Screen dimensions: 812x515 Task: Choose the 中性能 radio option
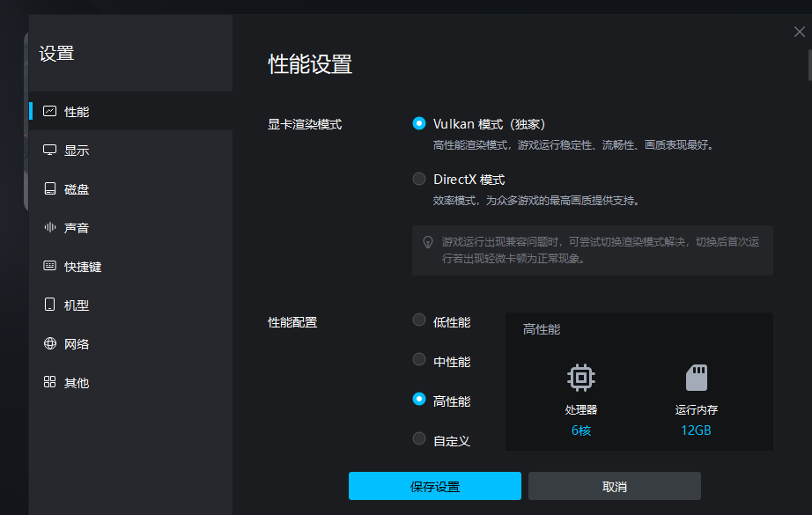coord(419,359)
